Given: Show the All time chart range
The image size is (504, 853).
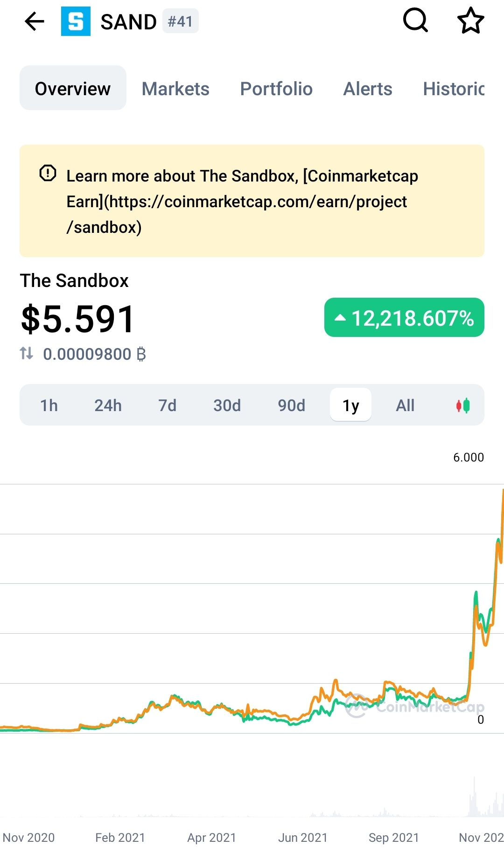Looking at the screenshot, I should (x=405, y=406).
